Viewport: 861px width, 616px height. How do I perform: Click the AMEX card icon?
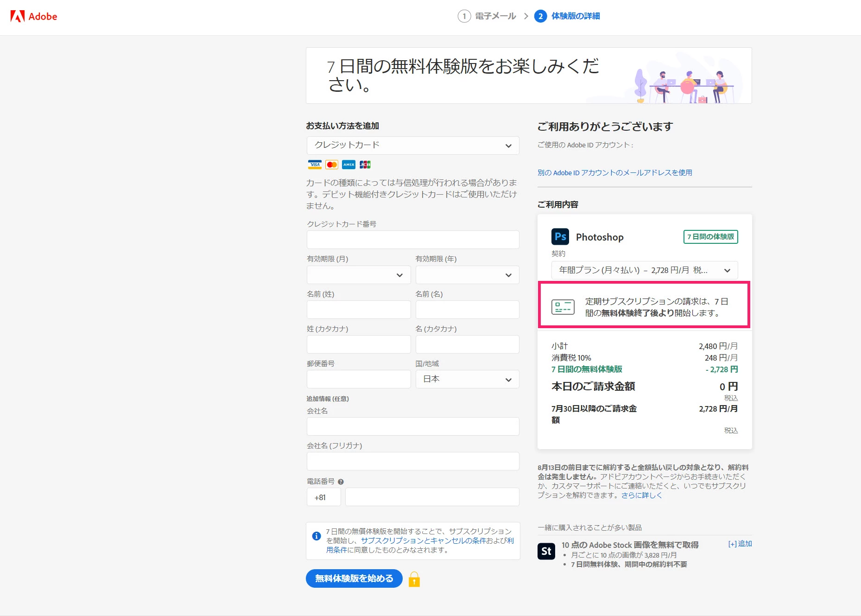click(x=348, y=165)
